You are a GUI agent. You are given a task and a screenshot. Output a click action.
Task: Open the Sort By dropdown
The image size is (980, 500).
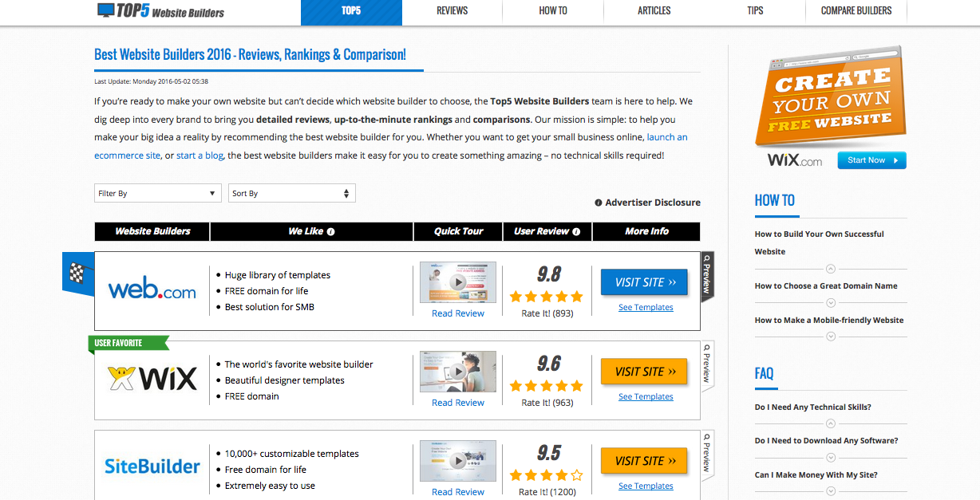[291, 193]
